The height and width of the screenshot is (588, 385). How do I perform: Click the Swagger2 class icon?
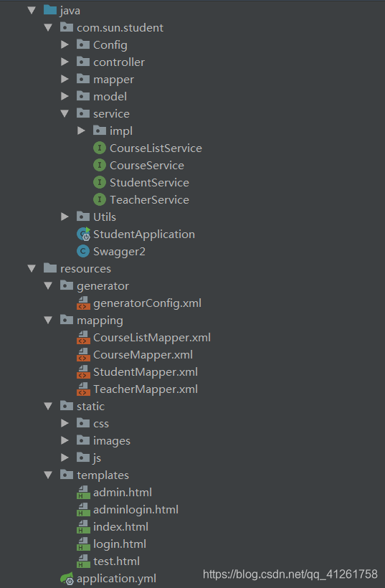pos(83,251)
